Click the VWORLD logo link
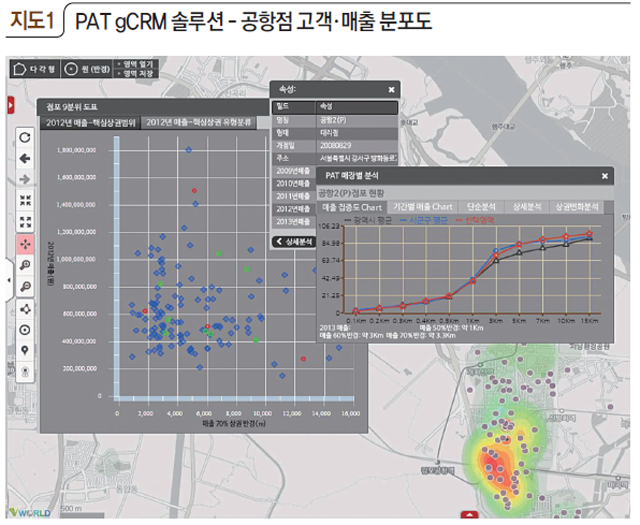640x525 pixels. tap(30, 512)
